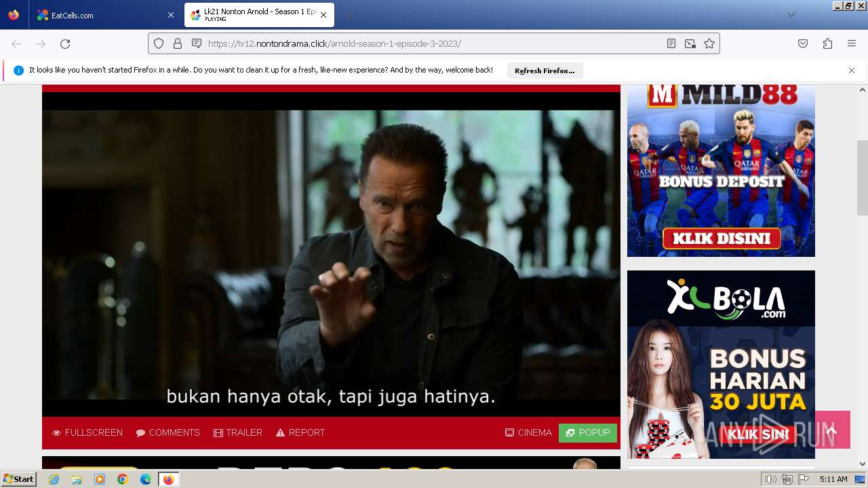
Task: Switch to EatCells.com tab
Action: (x=104, y=15)
